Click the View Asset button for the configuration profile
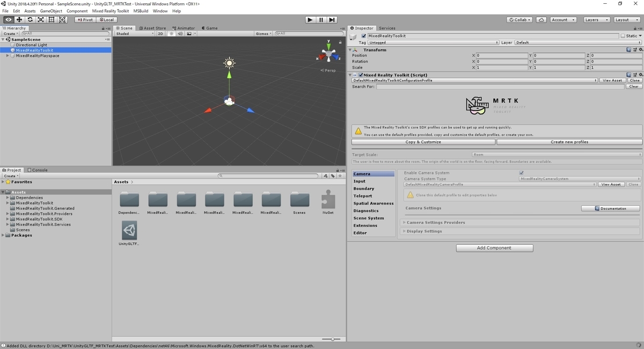 (x=611, y=80)
